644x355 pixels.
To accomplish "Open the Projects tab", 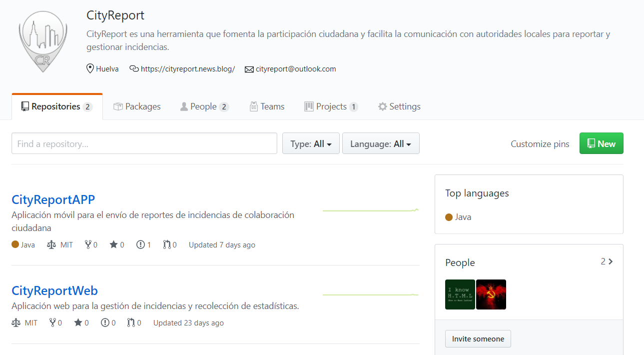I will 331,106.
